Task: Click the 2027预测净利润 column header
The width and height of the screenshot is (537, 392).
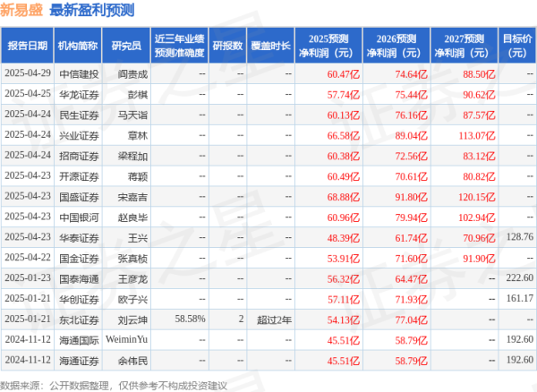Action: pyautogui.click(x=464, y=46)
